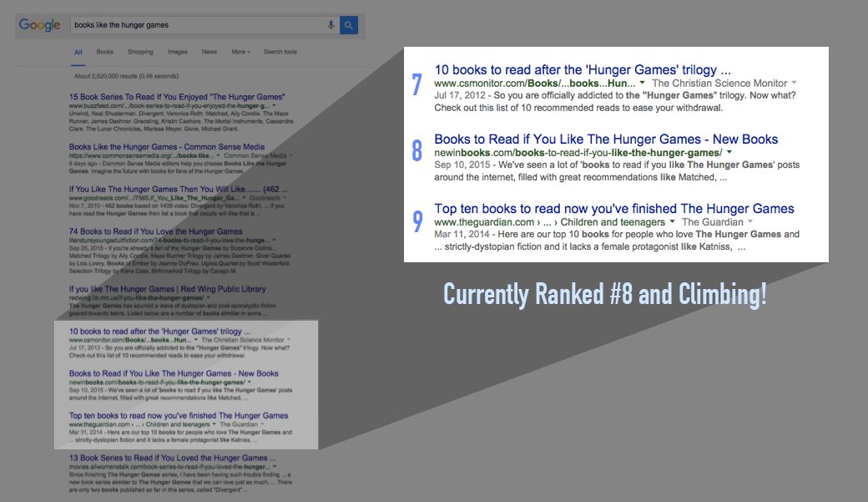
Task: Open the Images tab
Action: (177, 52)
